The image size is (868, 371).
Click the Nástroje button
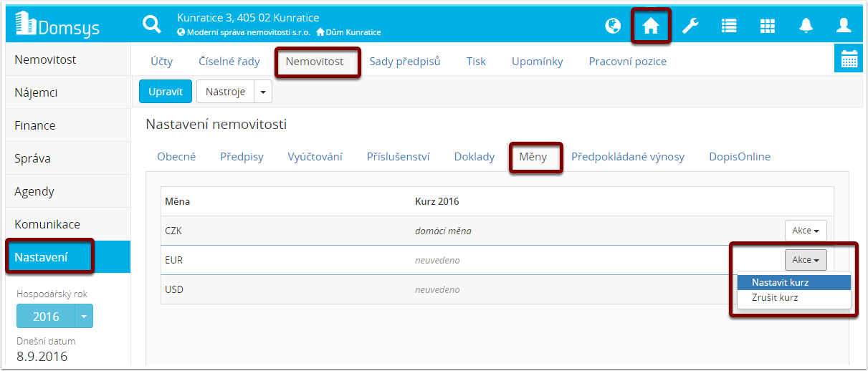point(226,92)
